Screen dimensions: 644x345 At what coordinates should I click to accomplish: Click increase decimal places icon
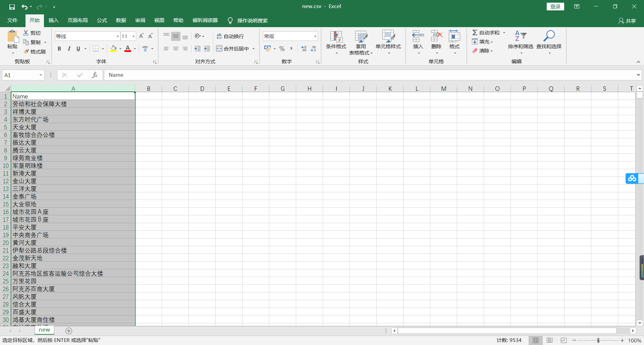click(304, 49)
